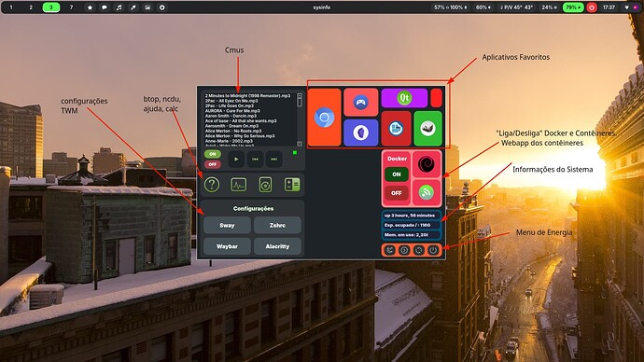Click the 17:37 clock

click(x=609, y=7)
